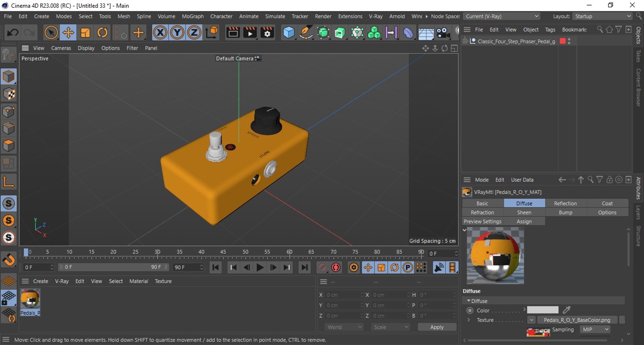Switch to Texture mode in left sidebar
This screenshot has height=345, width=644.
pyautogui.click(x=9, y=94)
